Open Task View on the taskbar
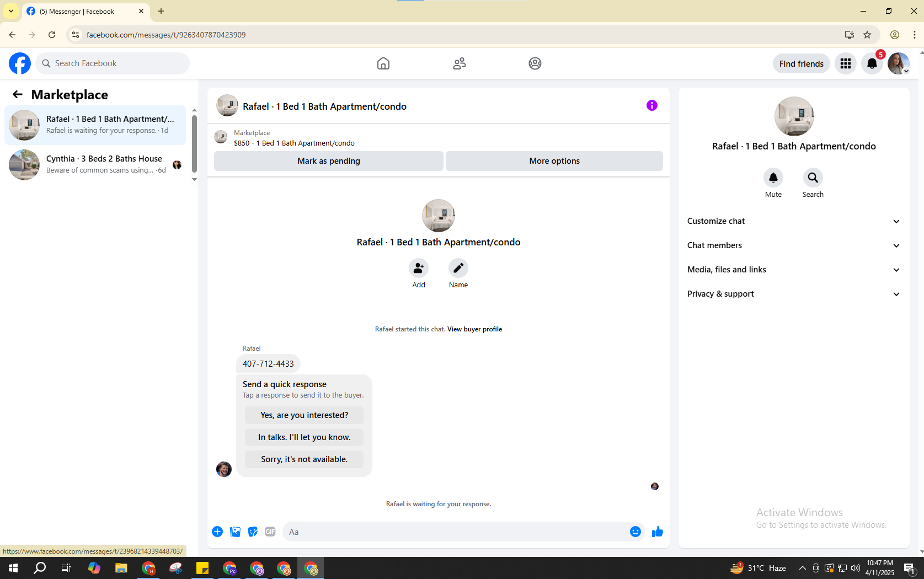The height and width of the screenshot is (579, 924). [66, 568]
